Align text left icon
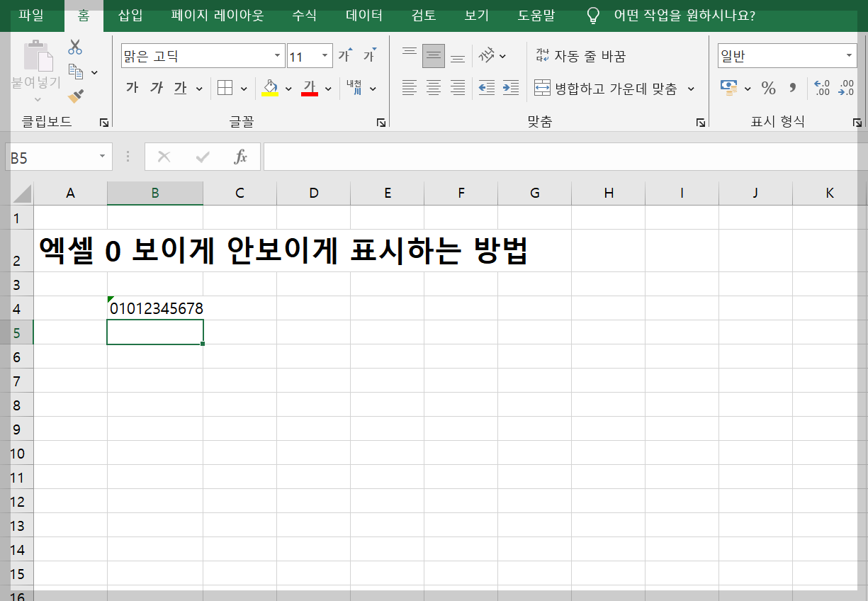Image resolution: width=868 pixels, height=601 pixels. tap(409, 88)
